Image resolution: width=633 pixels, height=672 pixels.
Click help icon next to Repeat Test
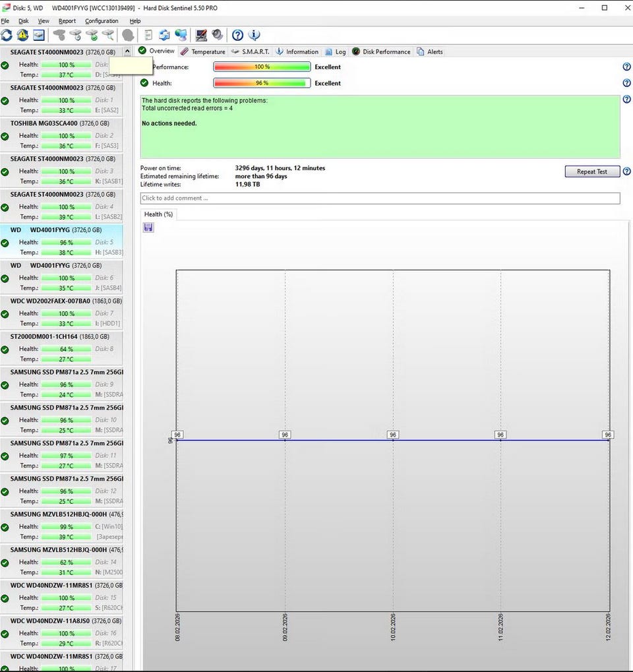[626, 171]
